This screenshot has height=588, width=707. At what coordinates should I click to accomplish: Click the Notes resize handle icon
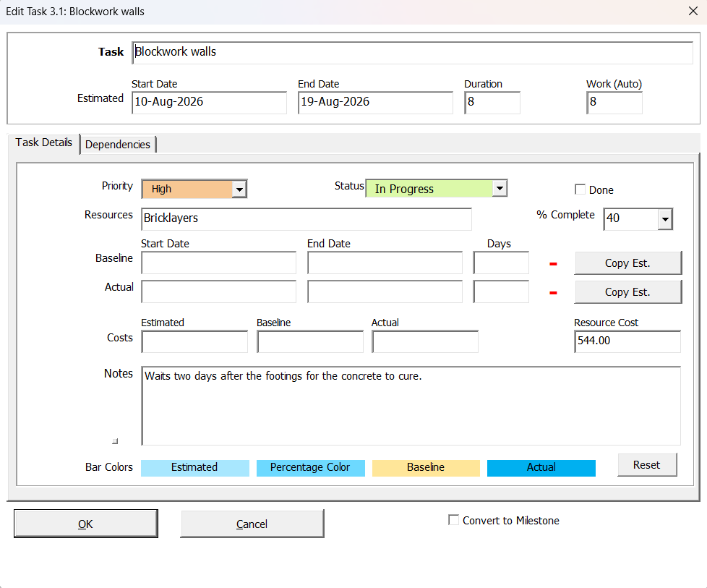coord(115,441)
